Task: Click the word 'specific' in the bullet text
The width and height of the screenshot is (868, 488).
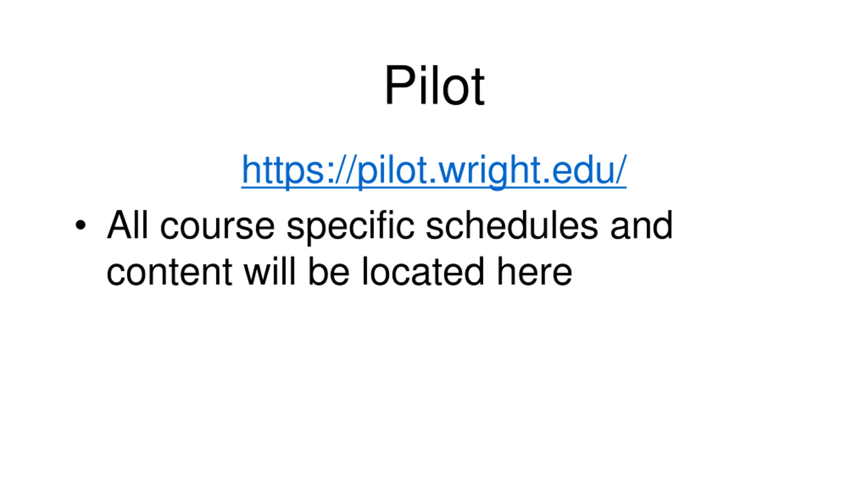Action: click(351, 227)
